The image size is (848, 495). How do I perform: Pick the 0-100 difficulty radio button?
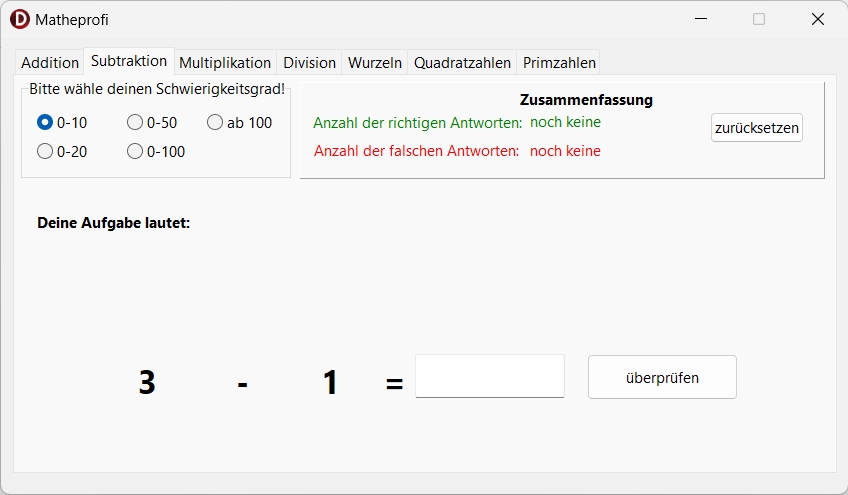135,152
